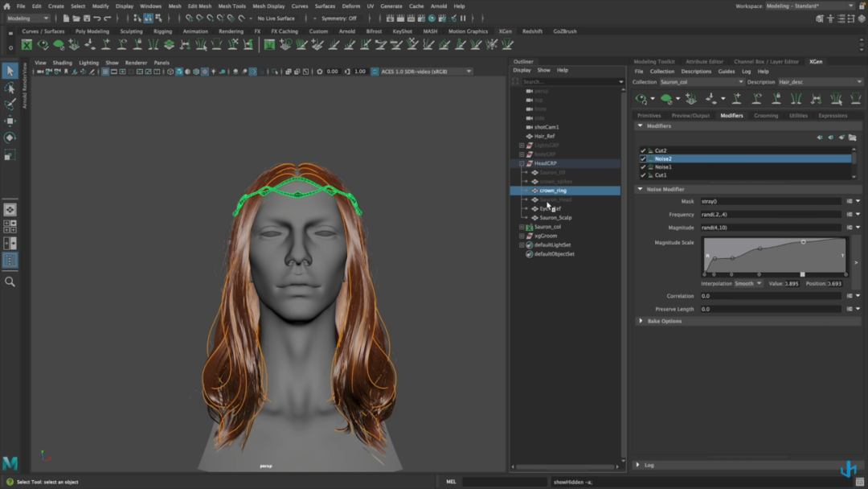
Task: Click the selected ramp marker below Magnitude Scale
Action: point(802,274)
